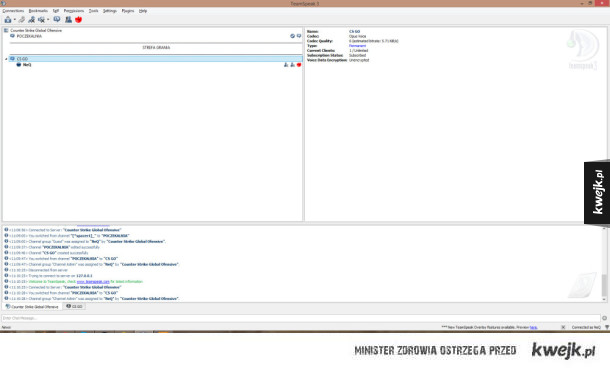Click the red plugin toolbar icon
Image resolution: width=610 pixels, height=369 pixels.
click(x=79, y=19)
